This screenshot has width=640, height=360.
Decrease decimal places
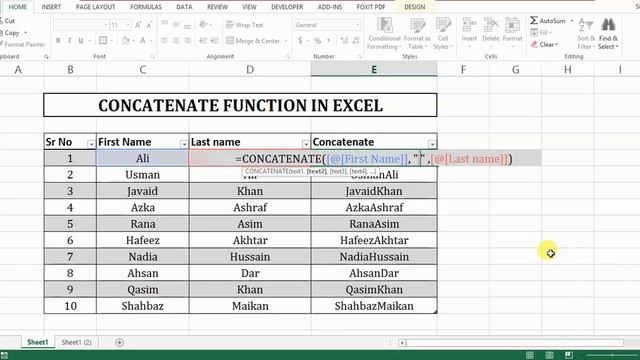click(356, 40)
